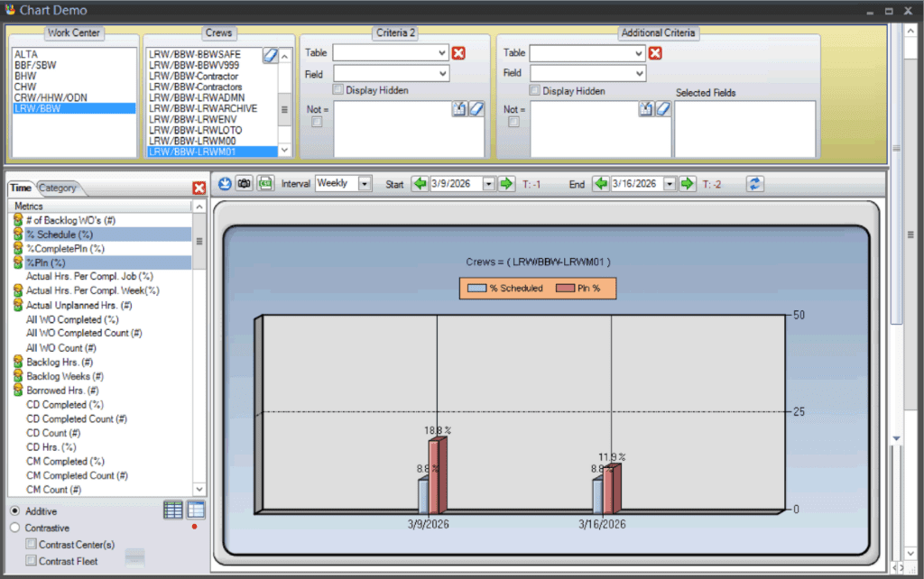
Task: Clear Criteria 2 table with red X
Action: click(458, 53)
